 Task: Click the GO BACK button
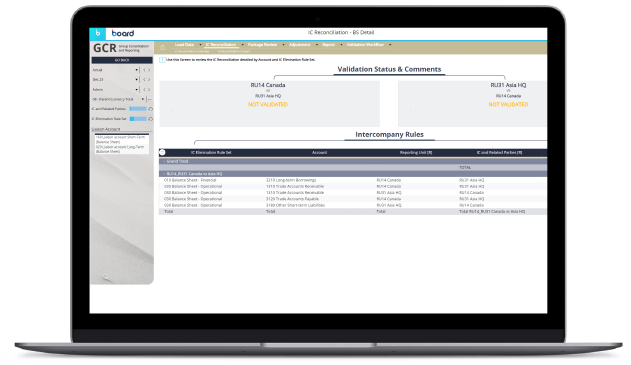(122, 60)
